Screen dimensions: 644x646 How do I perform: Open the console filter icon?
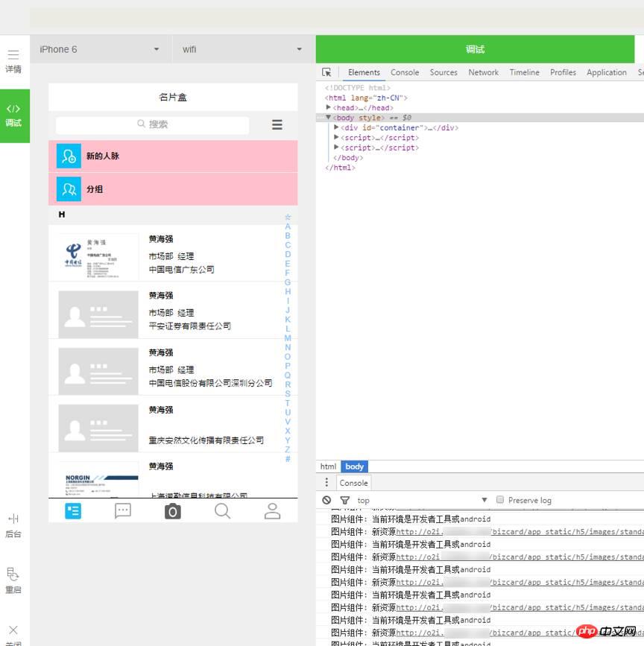coord(344,500)
